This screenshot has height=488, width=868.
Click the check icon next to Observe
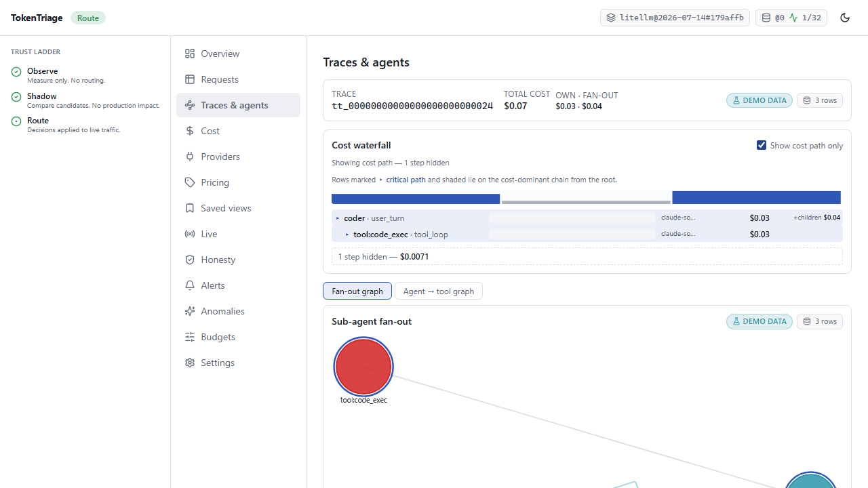[16, 72]
